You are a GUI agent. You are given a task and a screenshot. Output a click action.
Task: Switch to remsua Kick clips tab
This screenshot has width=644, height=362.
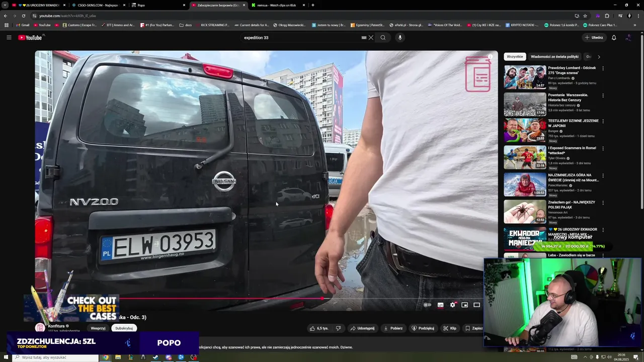[278, 5]
